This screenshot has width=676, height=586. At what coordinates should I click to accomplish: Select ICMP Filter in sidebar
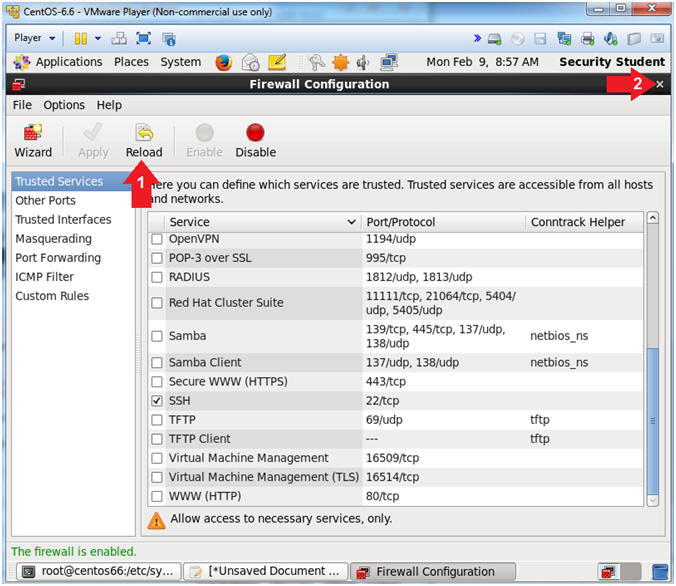click(x=73, y=277)
